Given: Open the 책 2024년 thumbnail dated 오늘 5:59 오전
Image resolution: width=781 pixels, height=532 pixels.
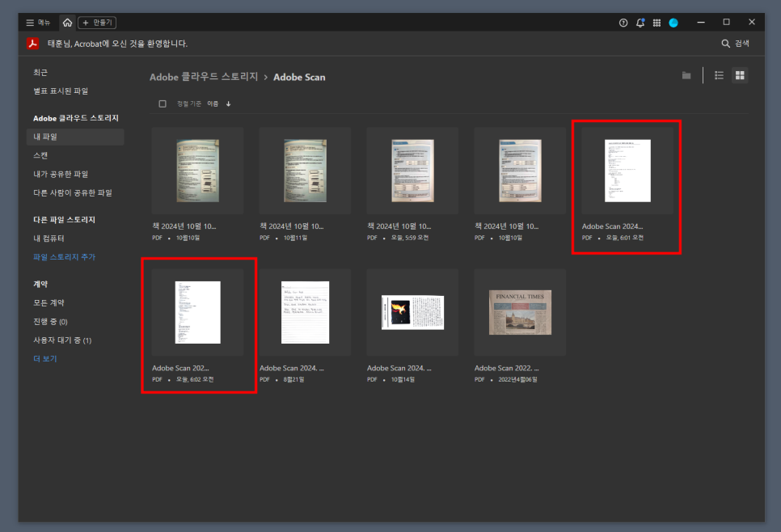Looking at the screenshot, I should pyautogui.click(x=412, y=171).
